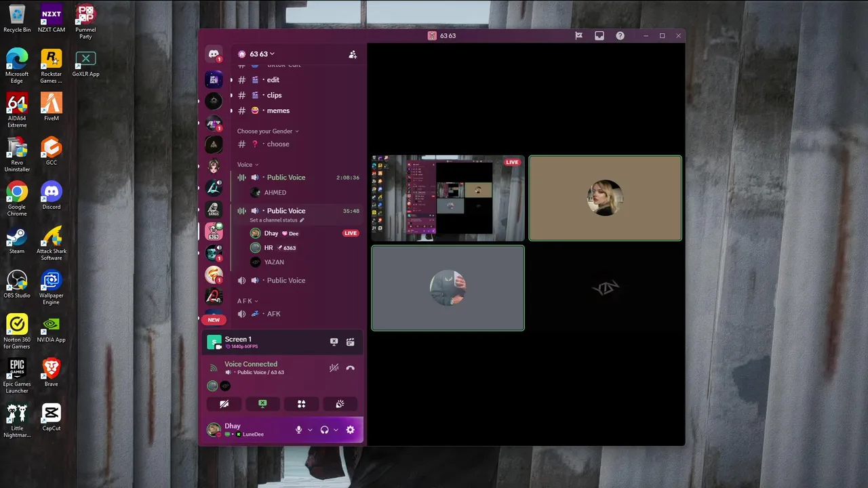This screenshot has height=488, width=868.
Task: Collapse the Choose your Gender category
Action: (x=268, y=131)
